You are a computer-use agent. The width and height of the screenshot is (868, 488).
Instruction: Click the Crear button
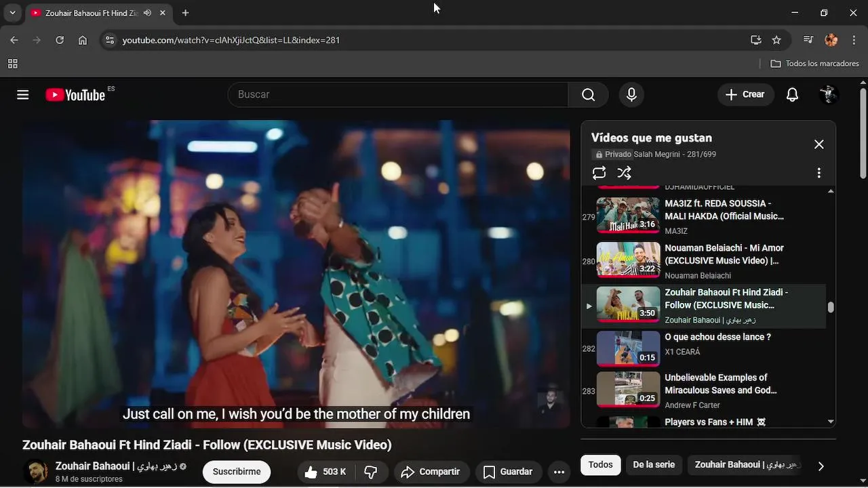745,95
